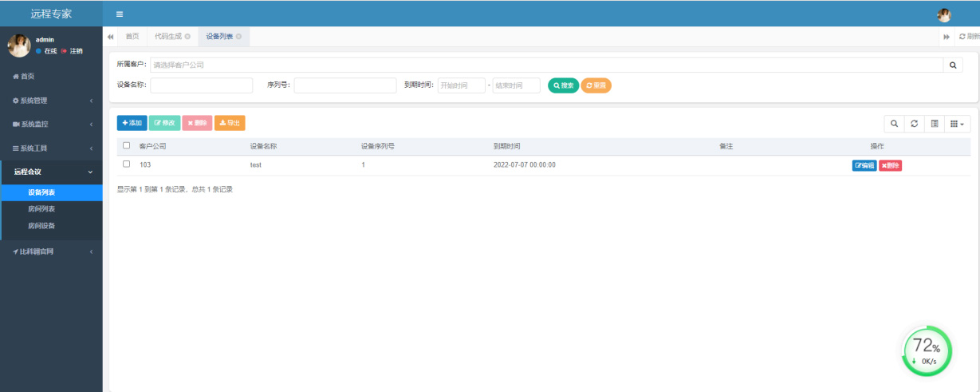980x392 pixels.
Task: Check the select-all checkbox in table header
Action: click(126, 146)
